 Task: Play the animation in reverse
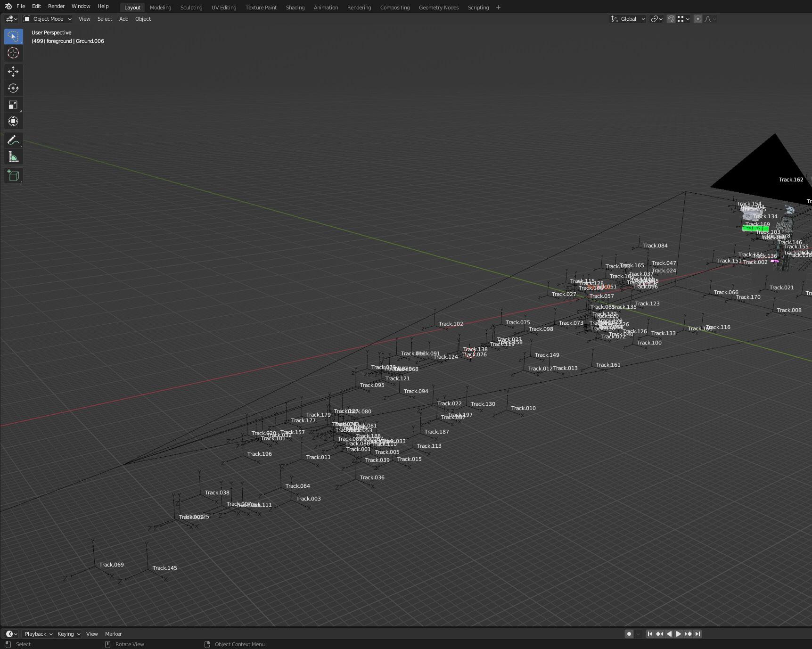click(x=669, y=634)
